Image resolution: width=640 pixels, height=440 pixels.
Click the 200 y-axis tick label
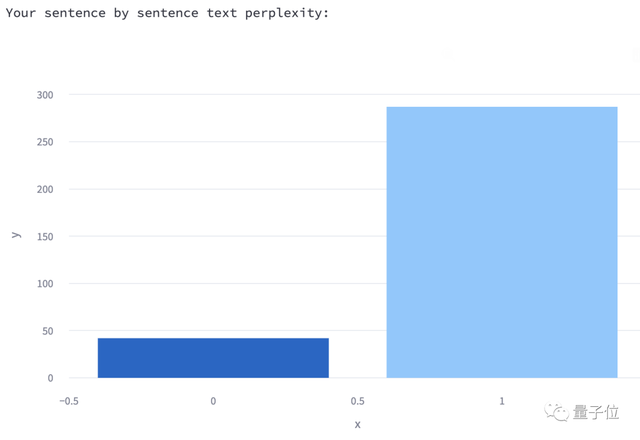coord(46,189)
